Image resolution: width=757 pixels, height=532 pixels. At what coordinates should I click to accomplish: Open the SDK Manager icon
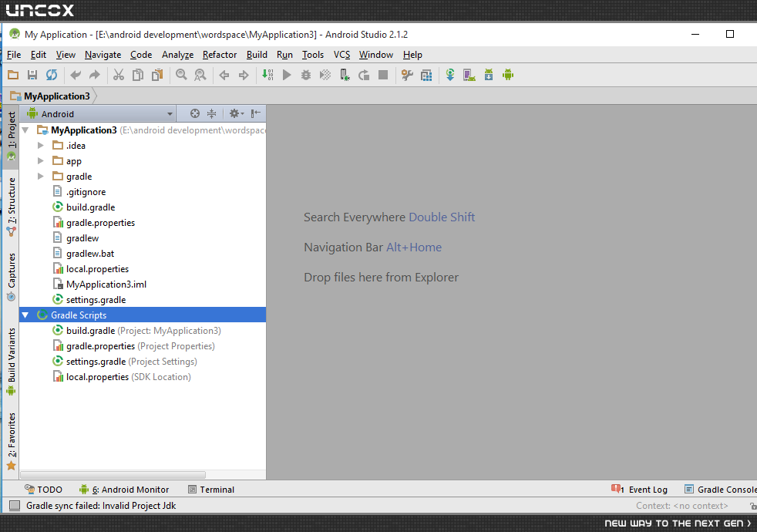(489, 75)
